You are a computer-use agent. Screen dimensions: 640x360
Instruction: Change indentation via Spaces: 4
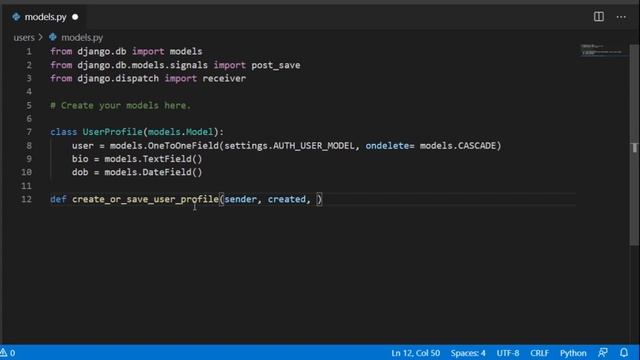[468, 353]
